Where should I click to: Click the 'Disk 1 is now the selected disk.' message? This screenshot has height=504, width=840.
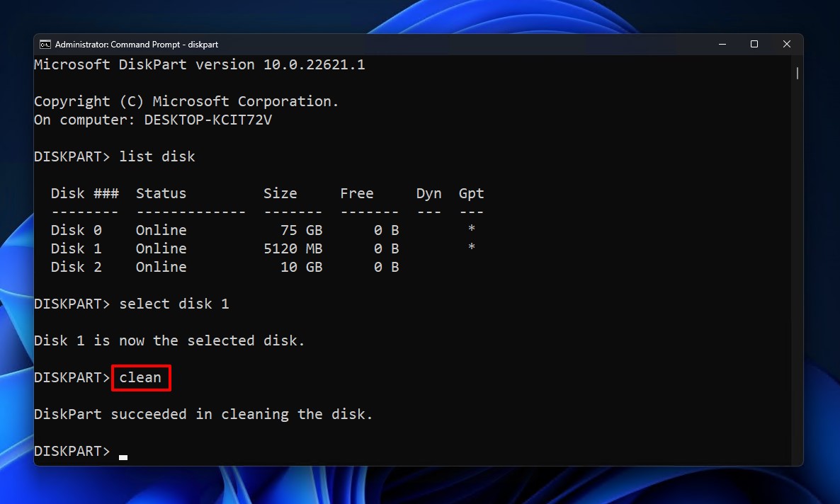point(169,340)
